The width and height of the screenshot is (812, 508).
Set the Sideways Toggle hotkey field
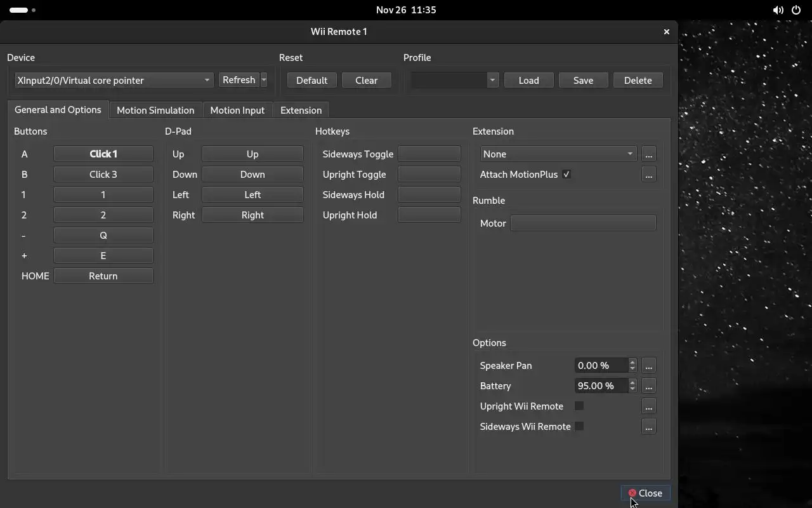pyautogui.click(x=429, y=154)
